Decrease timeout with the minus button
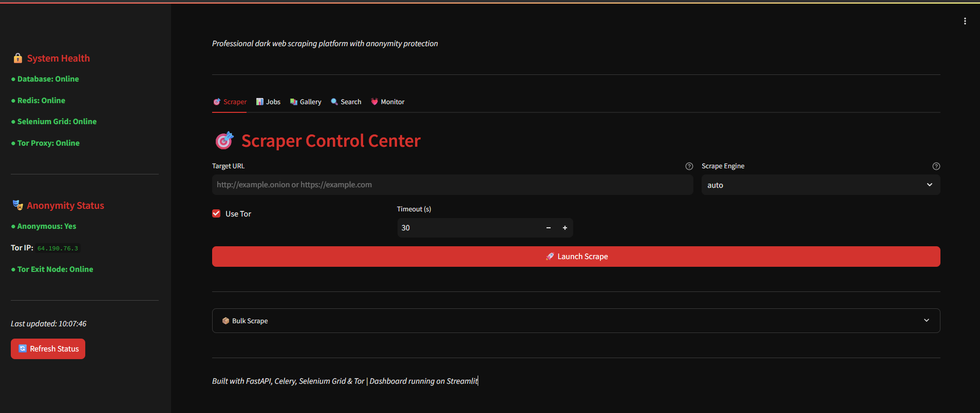The height and width of the screenshot is (413, 980). (x=549, y=228)
